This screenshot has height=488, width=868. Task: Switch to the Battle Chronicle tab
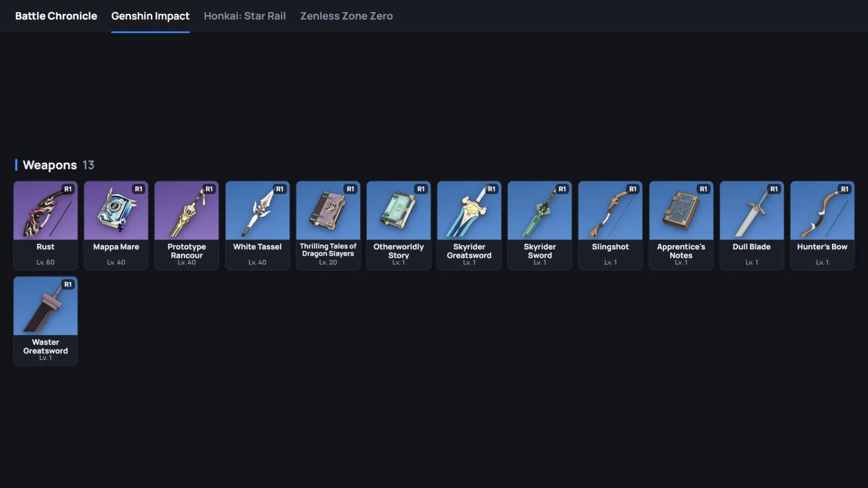pyautogui.click(x=56, y=16)
